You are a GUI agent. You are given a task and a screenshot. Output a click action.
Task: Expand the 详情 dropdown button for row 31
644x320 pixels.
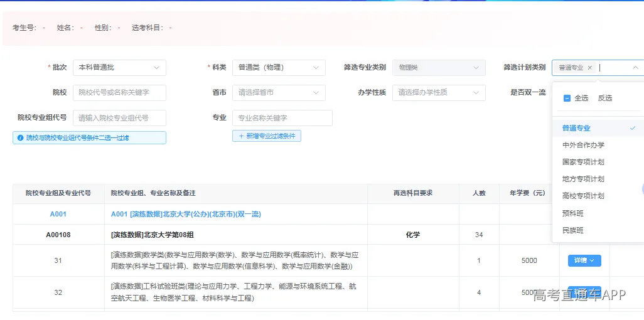pyautogui.click(x=584, y=260)
